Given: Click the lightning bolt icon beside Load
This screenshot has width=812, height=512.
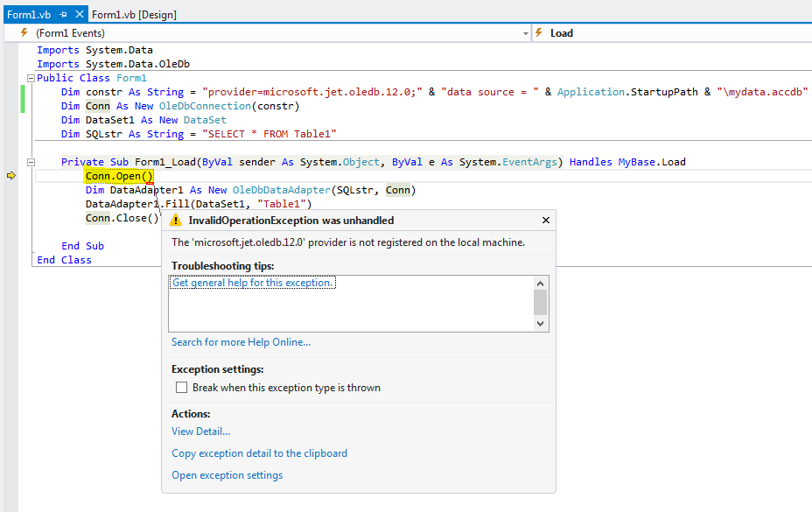Looking at the screenshot, I should click(539, 33).
